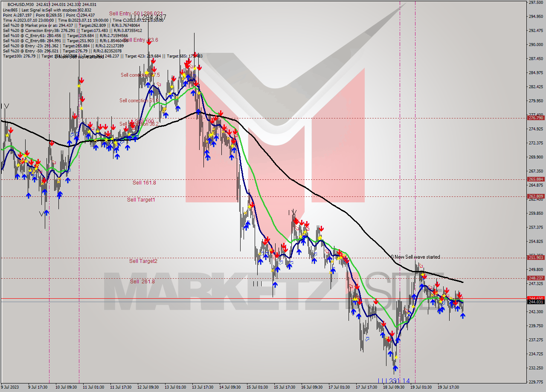The height and width of the screenshot is (392, 546).
Task: Click the '9 Jul 17:30' time axis label
Action: coord(38,387)
